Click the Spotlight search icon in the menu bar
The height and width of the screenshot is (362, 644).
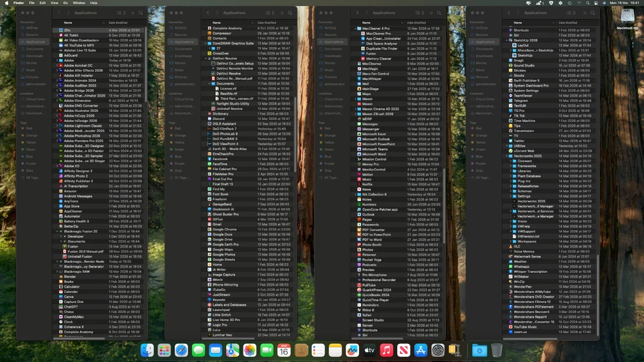pyautogui.click(x=588, y=3)
